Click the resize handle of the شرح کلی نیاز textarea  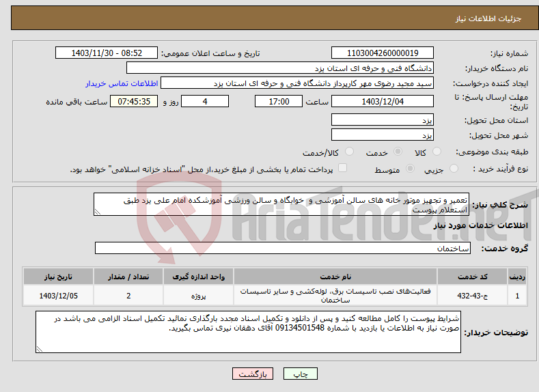[x=97, y=212]
